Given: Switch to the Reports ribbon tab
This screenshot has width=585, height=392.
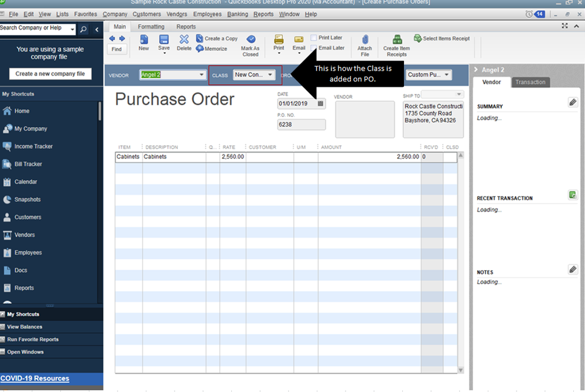Looking at the screenshot, I should click(186, 27).
